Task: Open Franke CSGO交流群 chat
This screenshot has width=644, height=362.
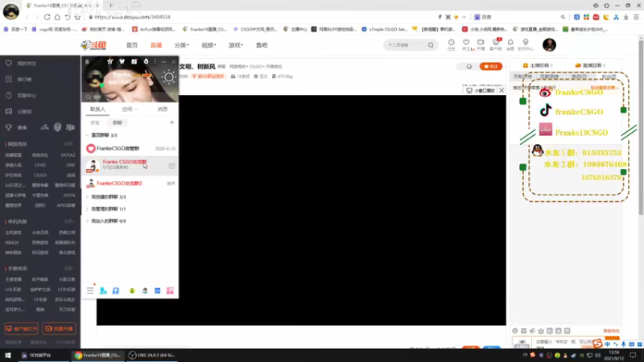Action: 130,166
